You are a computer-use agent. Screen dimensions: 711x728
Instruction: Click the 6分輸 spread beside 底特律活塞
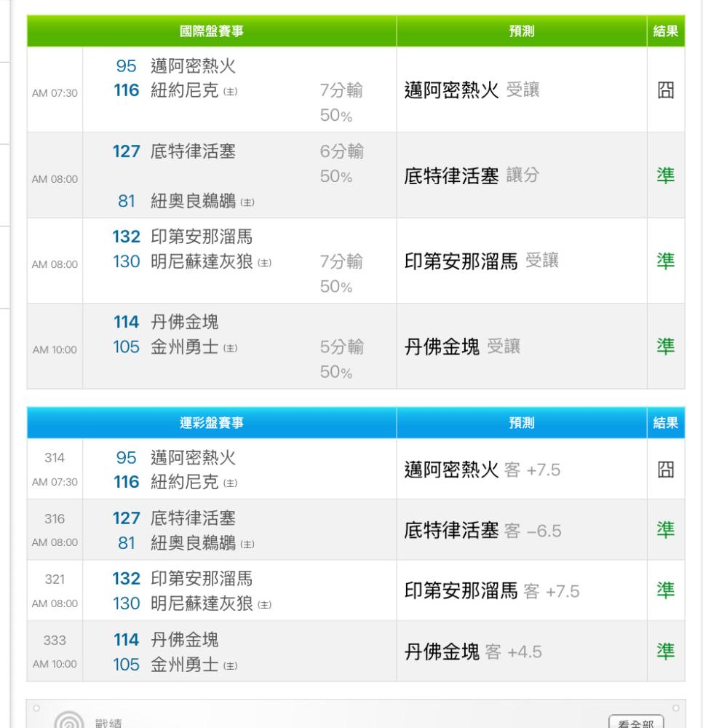click(x=341, y=151)
